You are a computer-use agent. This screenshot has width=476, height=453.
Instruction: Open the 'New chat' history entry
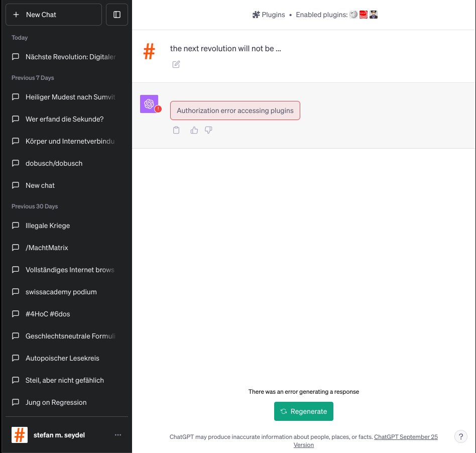(x=67, y=185)
